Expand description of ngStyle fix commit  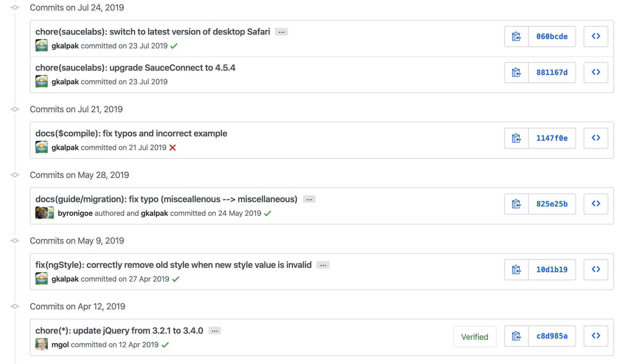coord(323,265)
